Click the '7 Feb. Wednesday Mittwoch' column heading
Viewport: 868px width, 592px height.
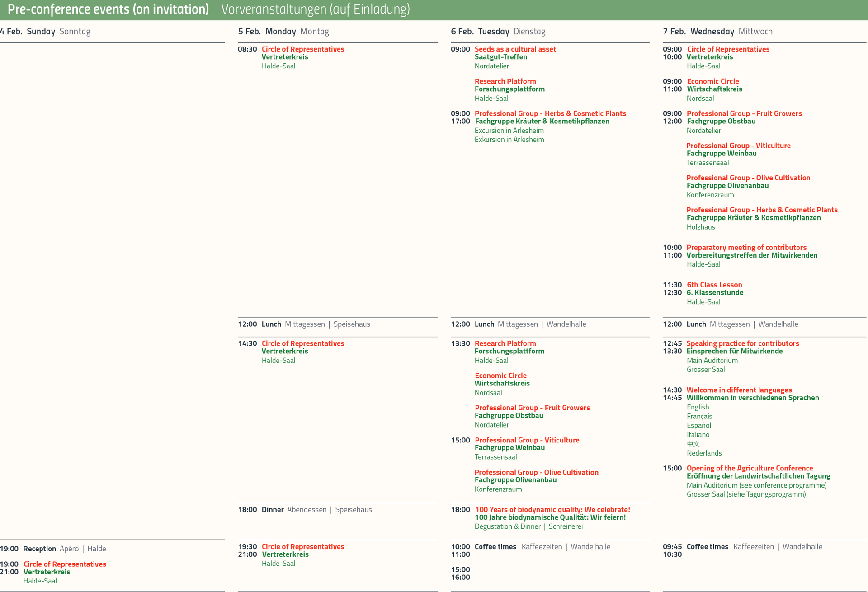coord(718,32)
